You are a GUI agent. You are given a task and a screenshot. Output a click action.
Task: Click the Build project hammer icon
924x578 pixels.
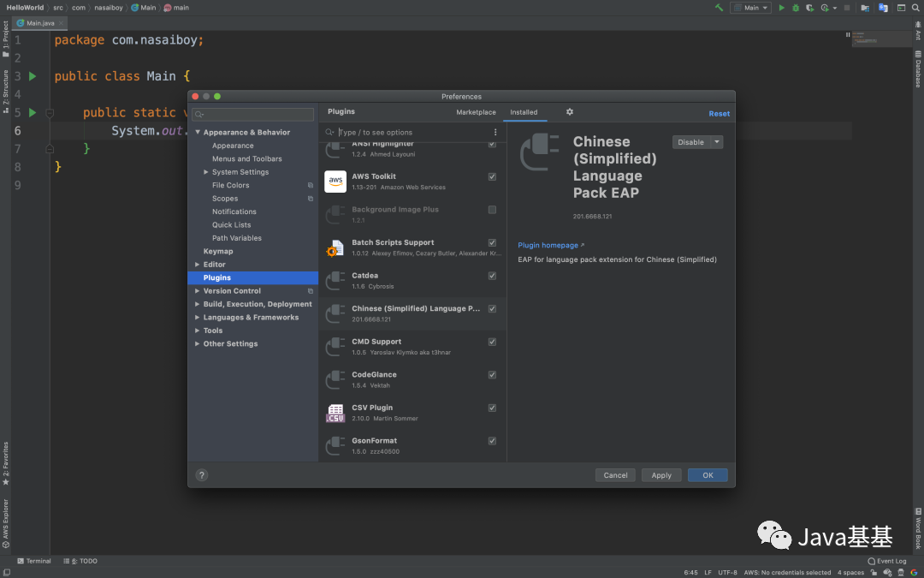[x=719, y=8]
